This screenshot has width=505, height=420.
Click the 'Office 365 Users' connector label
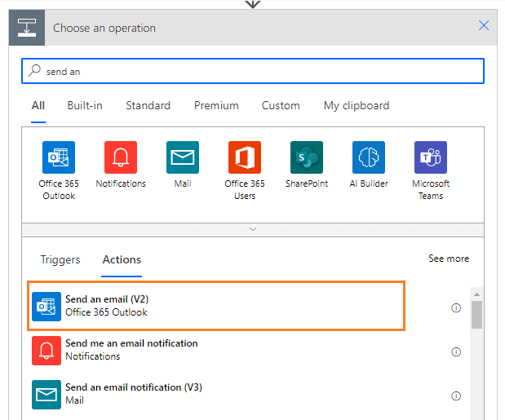245,189
